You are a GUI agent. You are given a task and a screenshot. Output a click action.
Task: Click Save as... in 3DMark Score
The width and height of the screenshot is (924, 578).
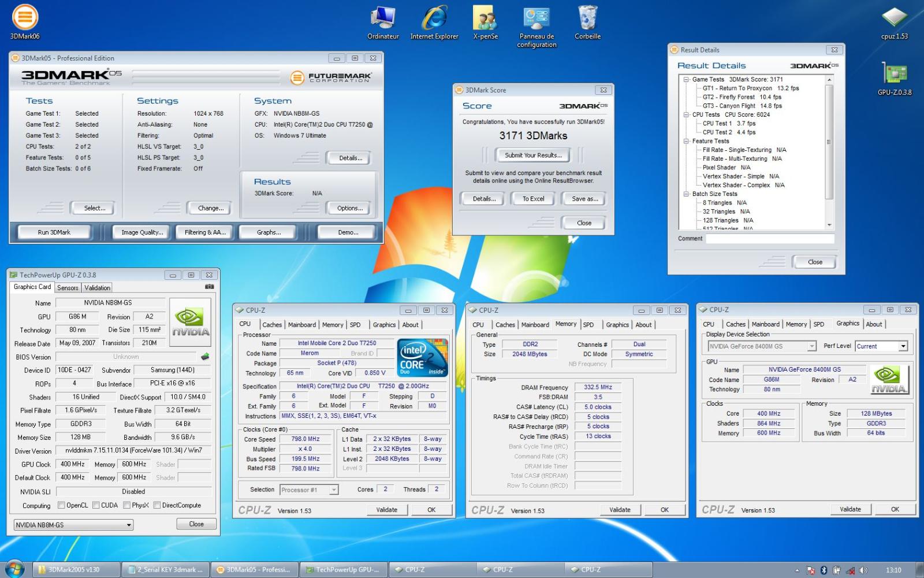(584, 199)
